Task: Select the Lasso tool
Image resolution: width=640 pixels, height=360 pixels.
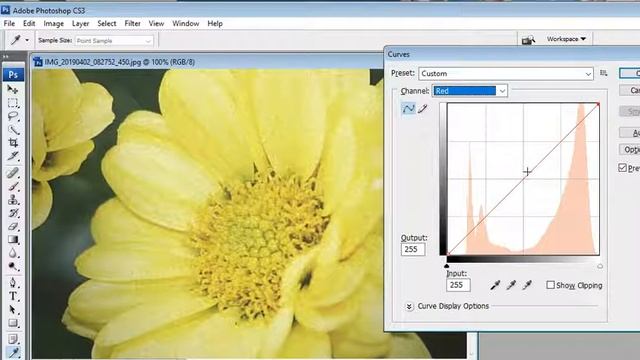Action: pyautogui.click(x=13, y=116)
